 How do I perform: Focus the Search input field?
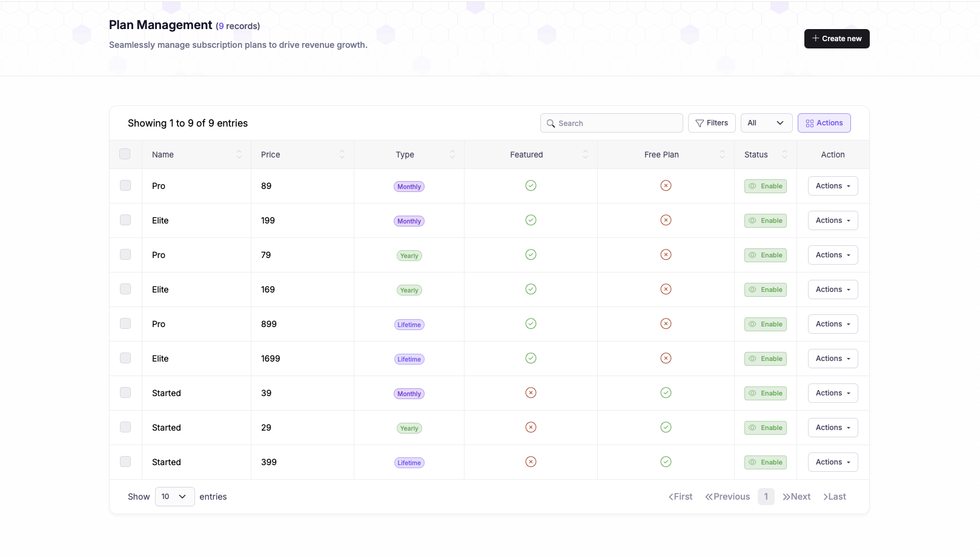tap(612, 123)
